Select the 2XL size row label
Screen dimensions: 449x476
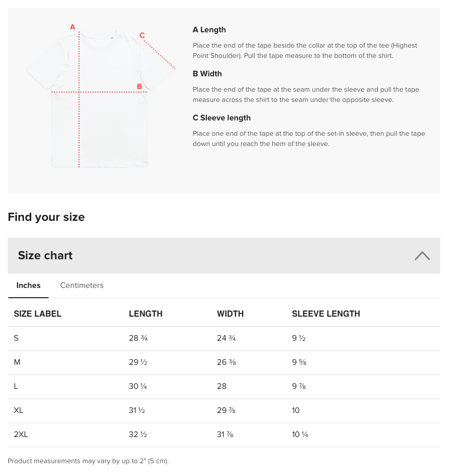point(21,434)
